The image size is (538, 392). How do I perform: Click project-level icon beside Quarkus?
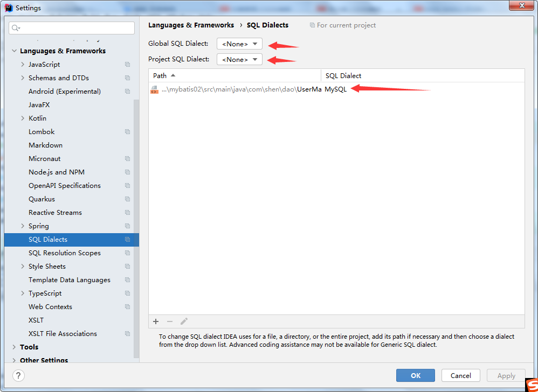[128, 199]
